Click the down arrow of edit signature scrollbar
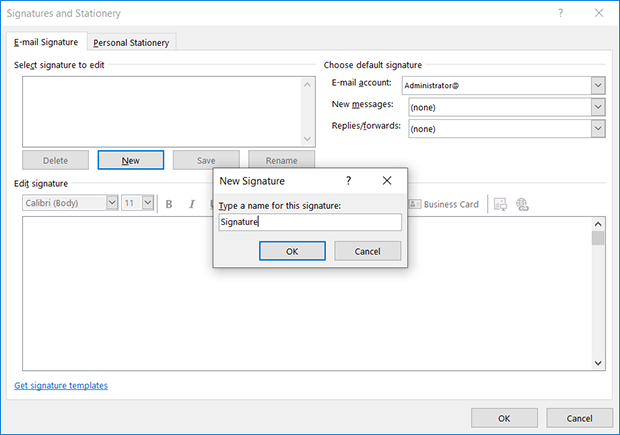The height and width of the screenshot is (435, 620). (x=598, y=363)
